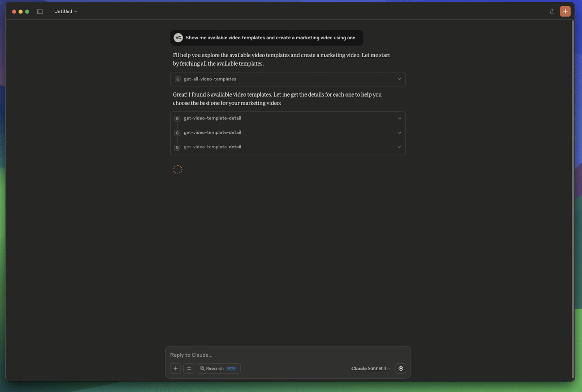This screenshot has width=582, height=392.
Task: Click the G icon beside the third get-video-template-detail
Action: click(x=177, y=147)
